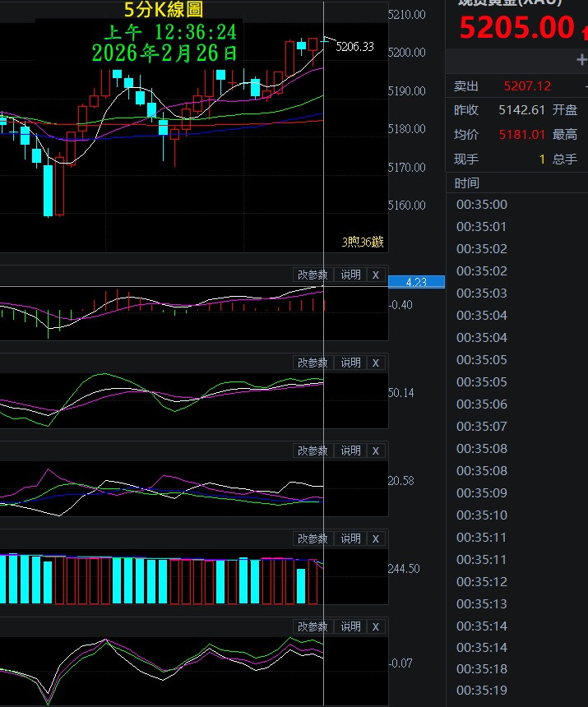Close the bottom indicator panel showing -0.07
This screenshot has height=707, width=588.
[375, 626]
